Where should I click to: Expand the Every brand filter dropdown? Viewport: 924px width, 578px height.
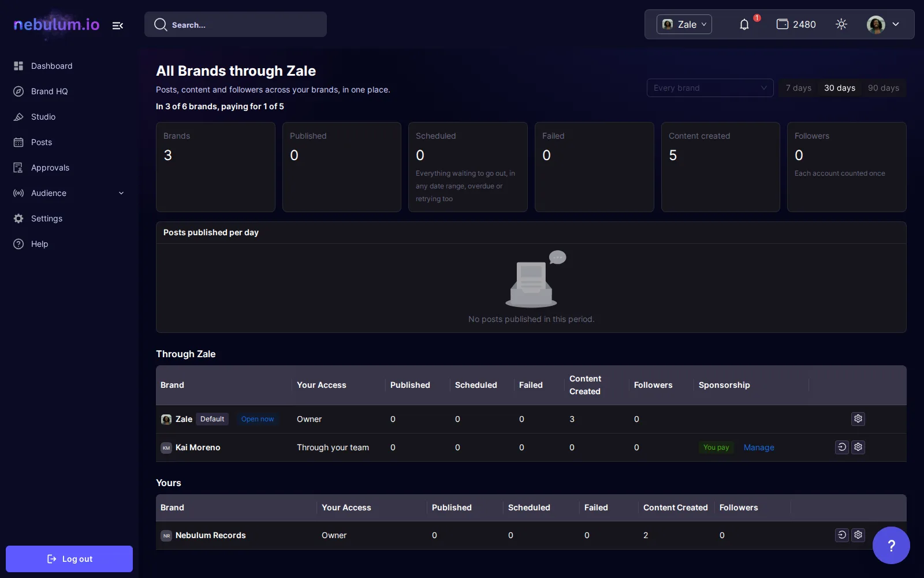click(710, 88)
